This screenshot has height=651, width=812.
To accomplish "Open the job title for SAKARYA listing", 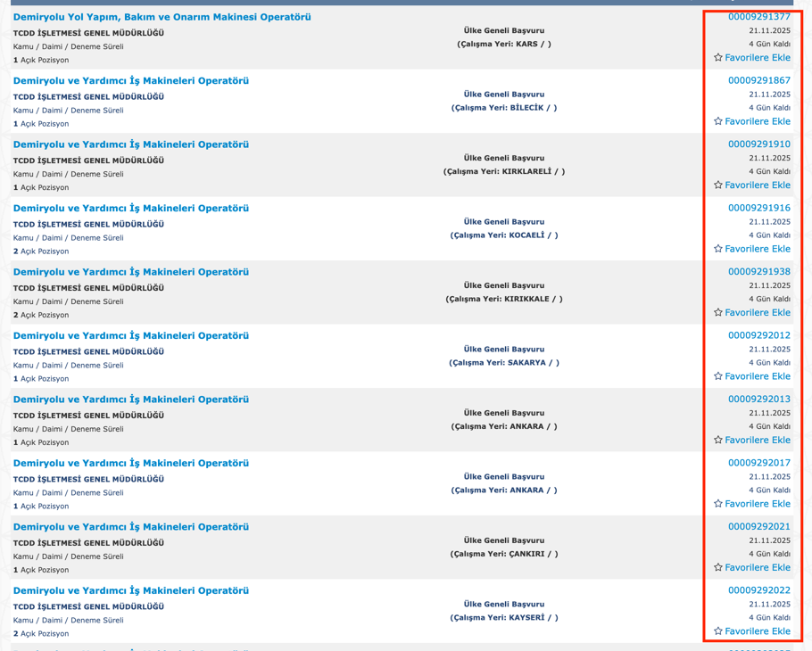I will point(130,336).
